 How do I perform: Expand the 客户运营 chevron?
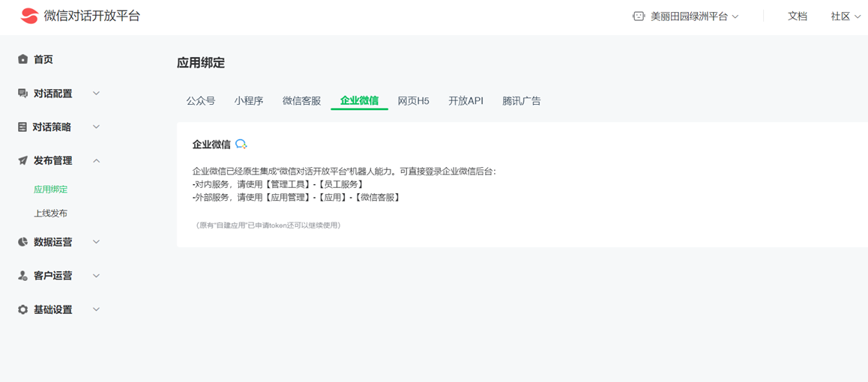coord(96,276)
